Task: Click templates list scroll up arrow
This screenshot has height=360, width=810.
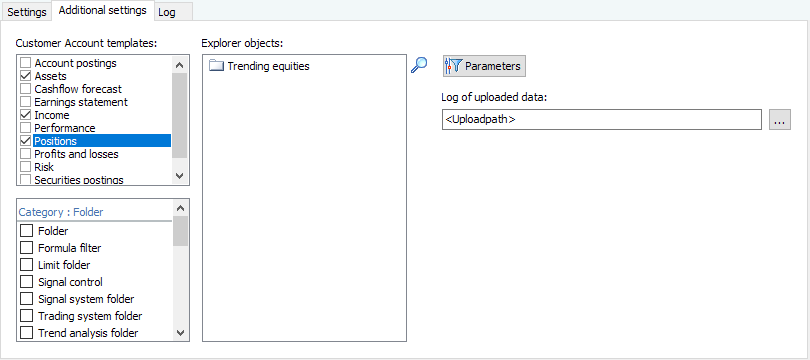Action: 179,65
